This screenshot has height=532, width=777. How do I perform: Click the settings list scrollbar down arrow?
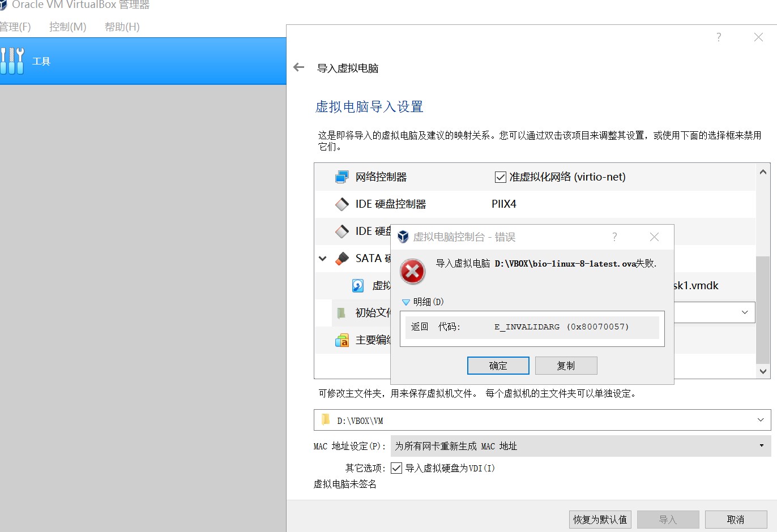coord(763,371)
